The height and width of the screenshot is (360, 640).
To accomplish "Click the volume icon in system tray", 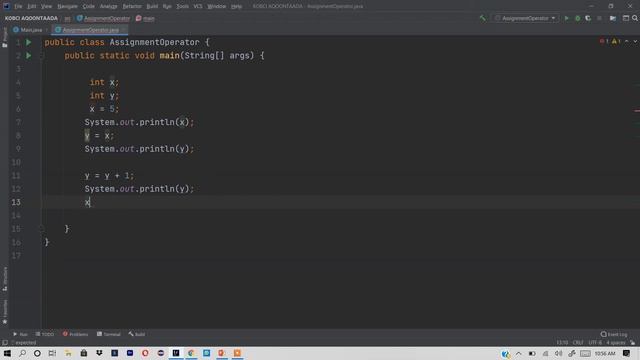I will 558,353.
